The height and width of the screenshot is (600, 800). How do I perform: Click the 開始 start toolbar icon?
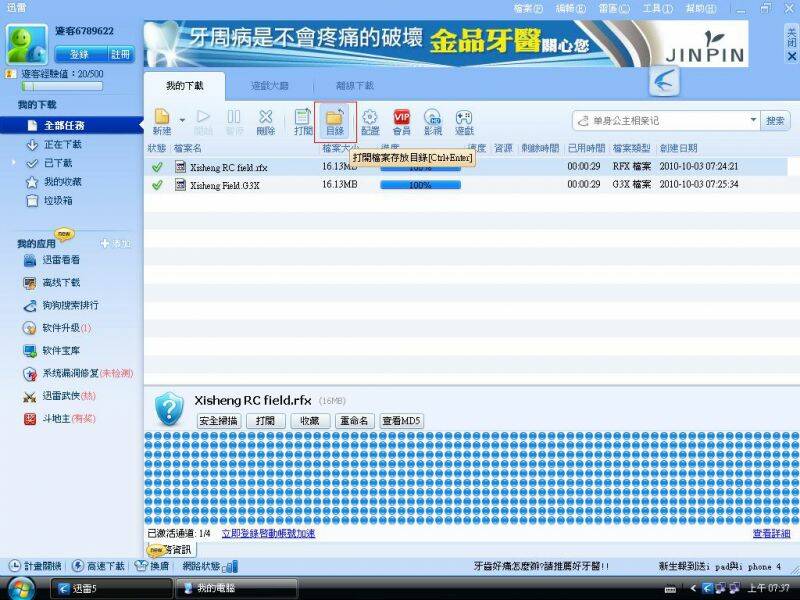203,122
